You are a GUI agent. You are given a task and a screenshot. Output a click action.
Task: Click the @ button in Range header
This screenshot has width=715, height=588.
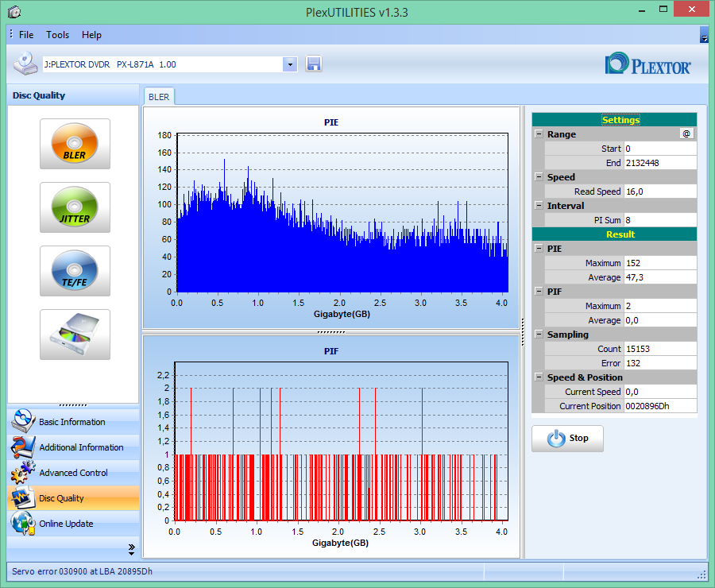686,133
